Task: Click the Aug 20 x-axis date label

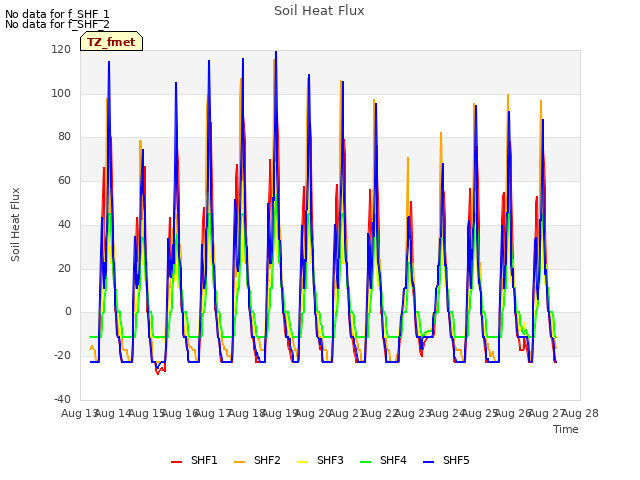Action: pyautogui.click(x=313, y=413)
